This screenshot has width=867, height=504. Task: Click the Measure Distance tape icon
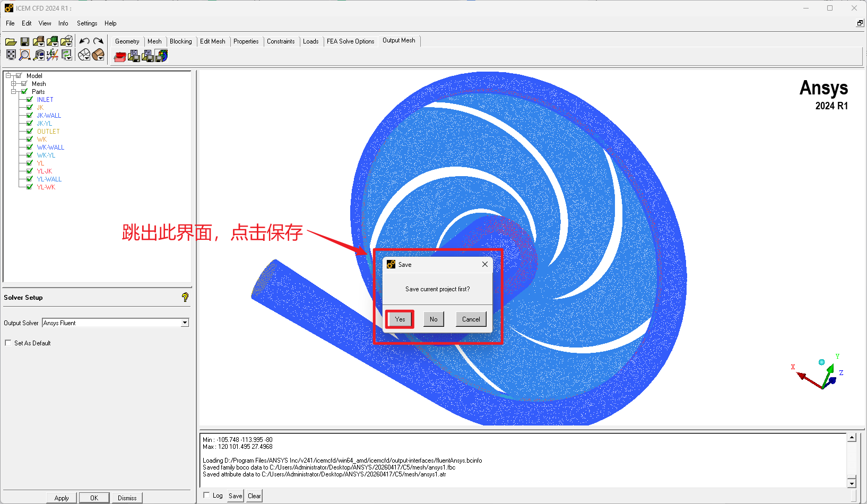pyautogui.click(x=39, y=55)
